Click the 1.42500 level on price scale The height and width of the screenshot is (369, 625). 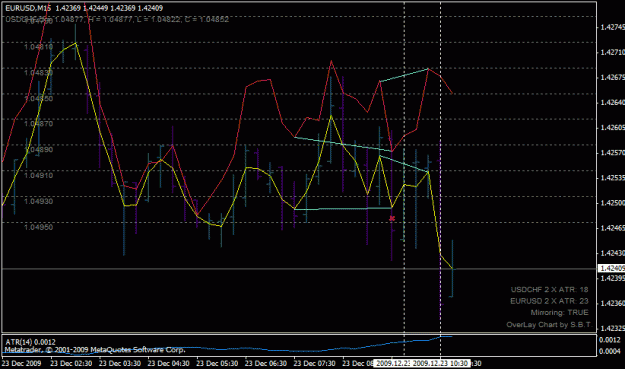[x=612, y=203]
